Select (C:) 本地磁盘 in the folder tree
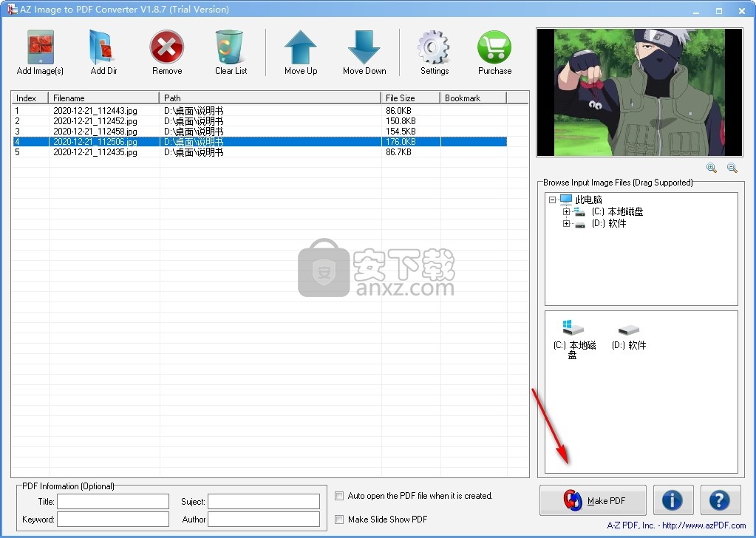This screenshot has height=538, width=756. pos(617,211)
